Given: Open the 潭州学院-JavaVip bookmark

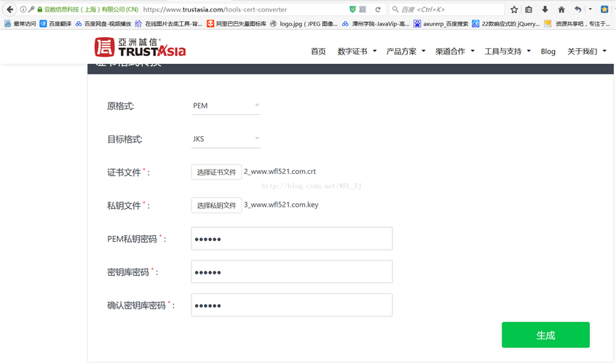Looking at the screenshot, I should (376, 24).
